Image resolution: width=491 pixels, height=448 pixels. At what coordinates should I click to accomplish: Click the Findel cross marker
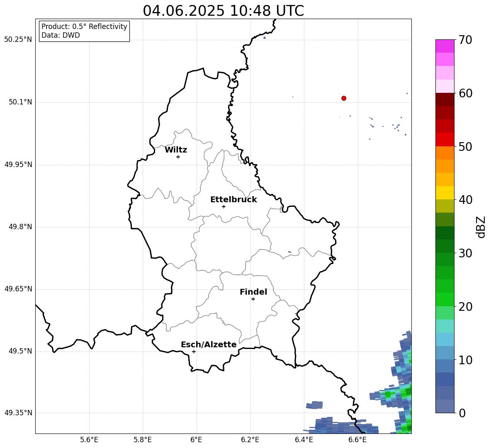click(253, 299)
